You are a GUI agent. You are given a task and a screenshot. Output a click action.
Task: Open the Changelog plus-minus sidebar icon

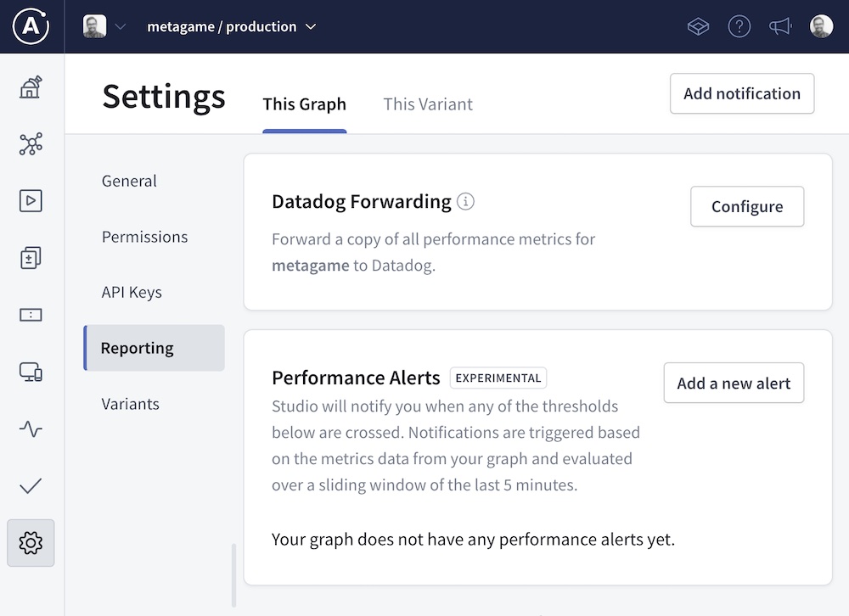(31, 258)
